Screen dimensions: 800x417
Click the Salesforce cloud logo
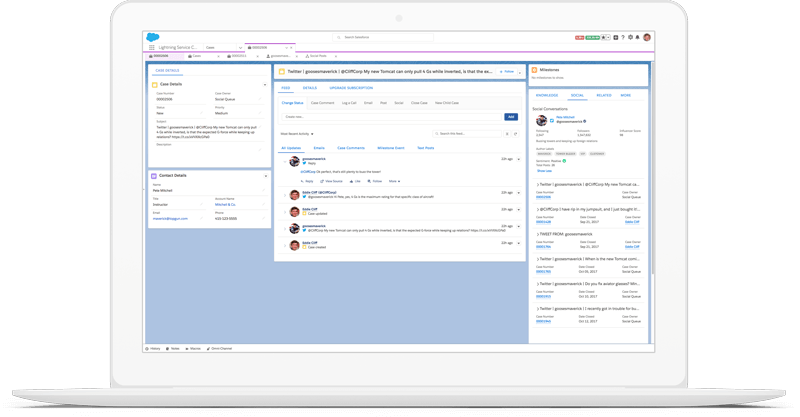click(x=152, y=37)
